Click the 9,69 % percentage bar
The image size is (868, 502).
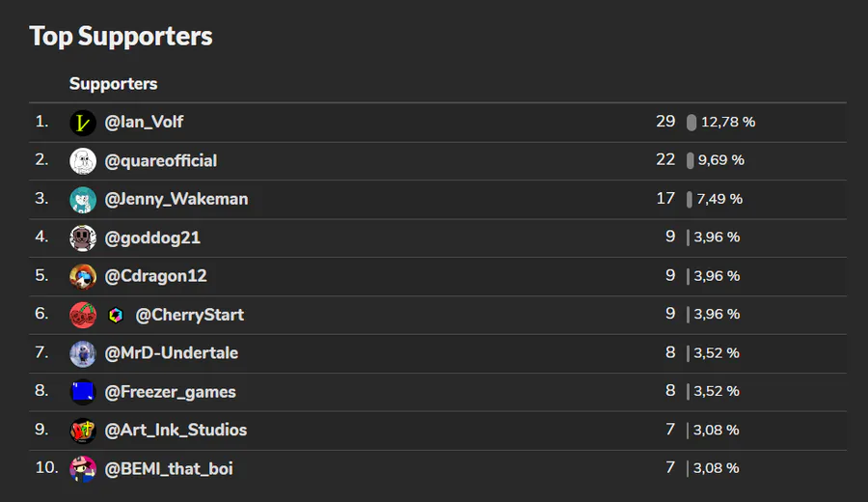690,160
